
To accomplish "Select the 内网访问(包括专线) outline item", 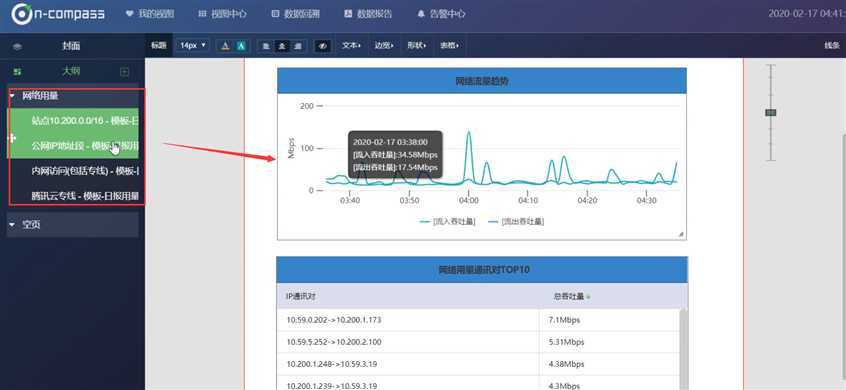I will [72, 171].
